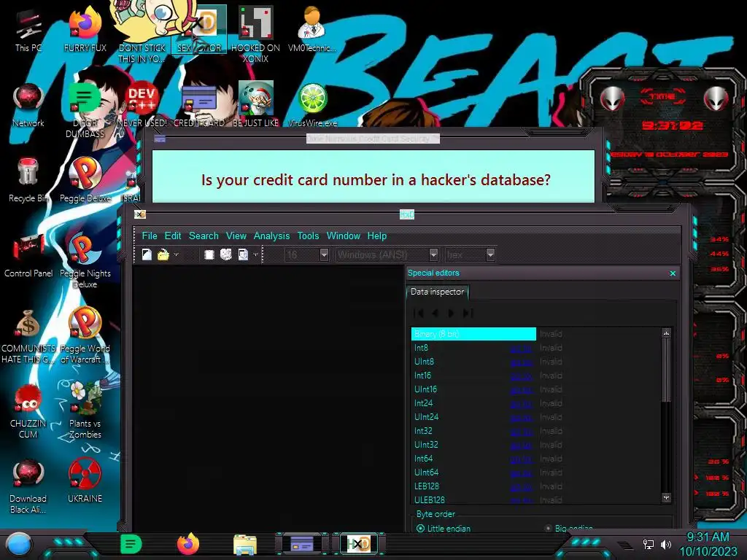Jump to last byte with the inspector arrow
747x560 pixels.
click(x=468, y=313)
